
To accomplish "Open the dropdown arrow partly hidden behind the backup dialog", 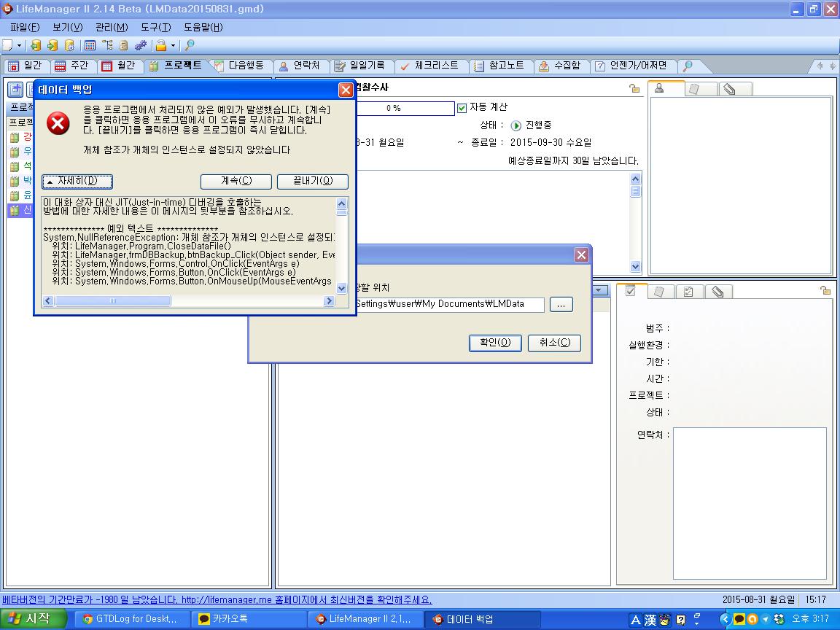I will [601, 290].
